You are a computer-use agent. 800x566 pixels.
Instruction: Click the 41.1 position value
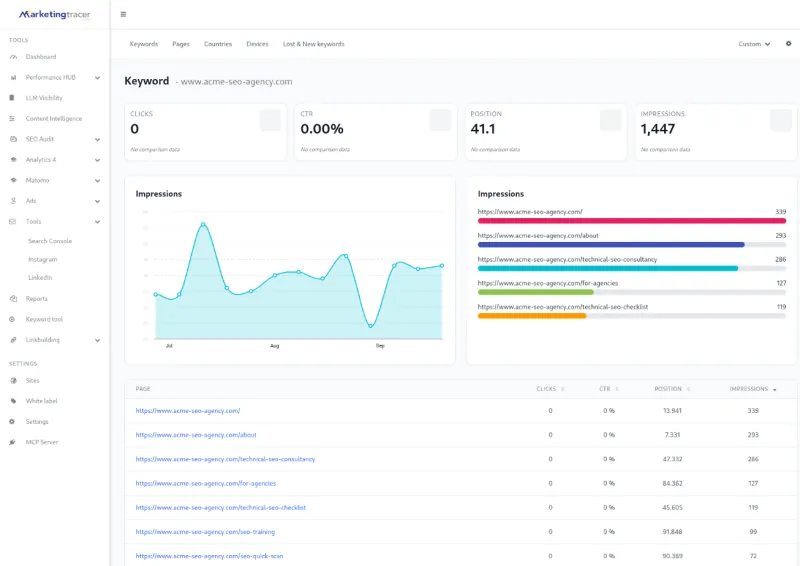click(483, 129)
